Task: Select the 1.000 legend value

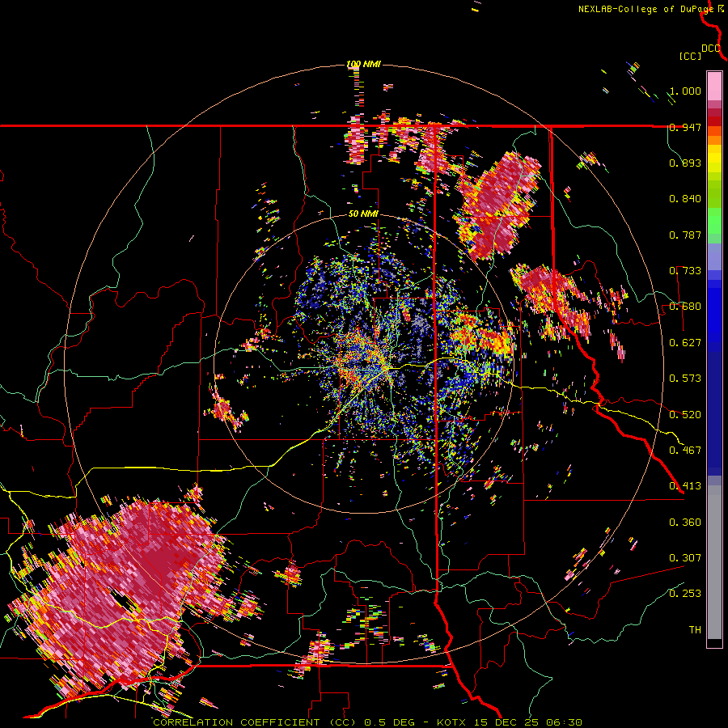Action: [685, 91]
